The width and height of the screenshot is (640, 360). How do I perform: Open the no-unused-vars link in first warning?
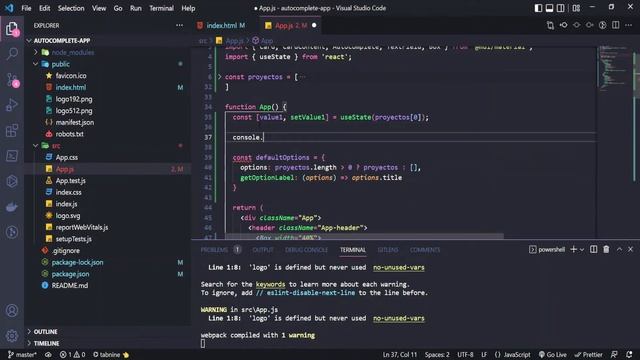[x=399, y=267]
